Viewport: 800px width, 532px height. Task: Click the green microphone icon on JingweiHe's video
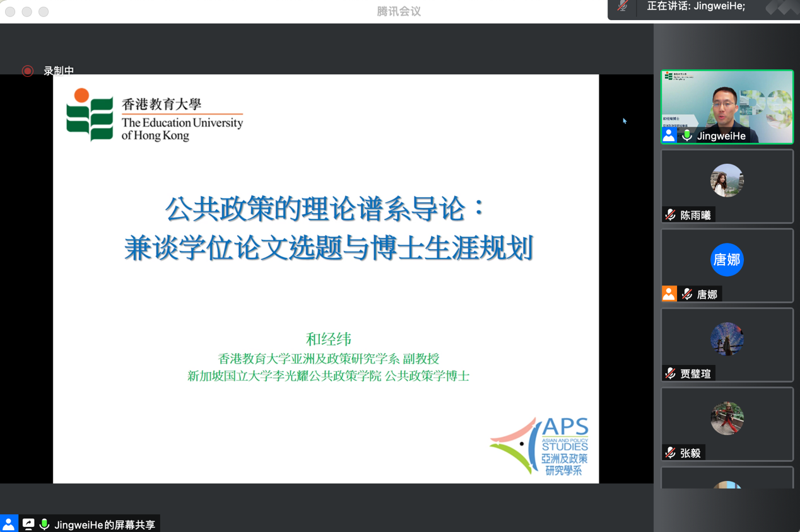pos(687,136)
